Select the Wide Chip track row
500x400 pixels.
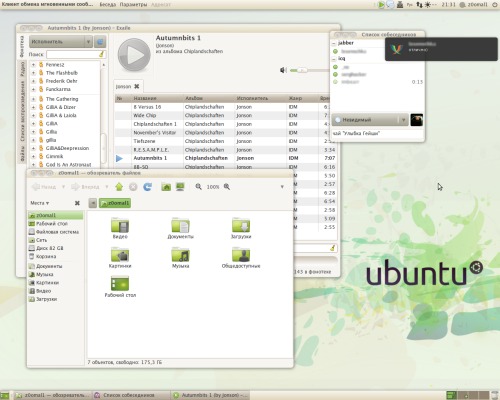pyautogui.click(x=225, y=115)
